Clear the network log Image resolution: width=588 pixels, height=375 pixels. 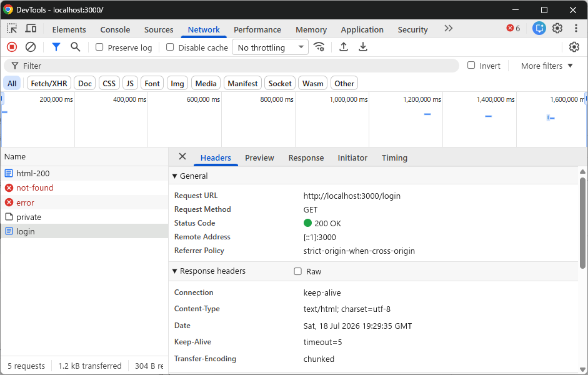point(31,47)
